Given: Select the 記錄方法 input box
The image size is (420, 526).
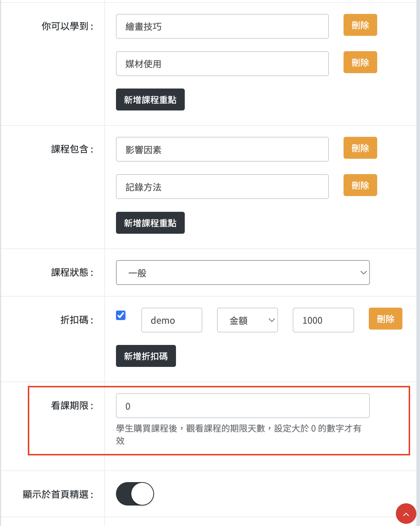Looking at the screenshot, I should coord(222,187).
